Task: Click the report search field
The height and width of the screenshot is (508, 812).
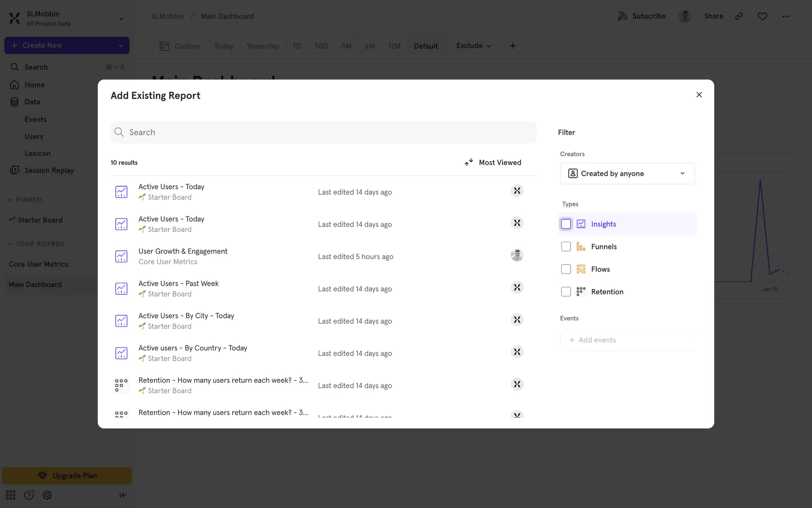Action: click(324, 133)
